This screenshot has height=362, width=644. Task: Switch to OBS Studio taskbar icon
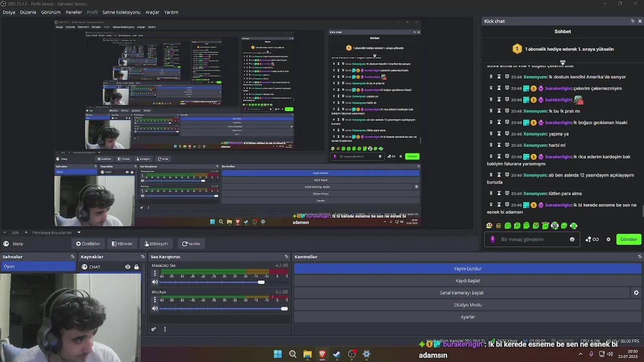coord(352,354)
